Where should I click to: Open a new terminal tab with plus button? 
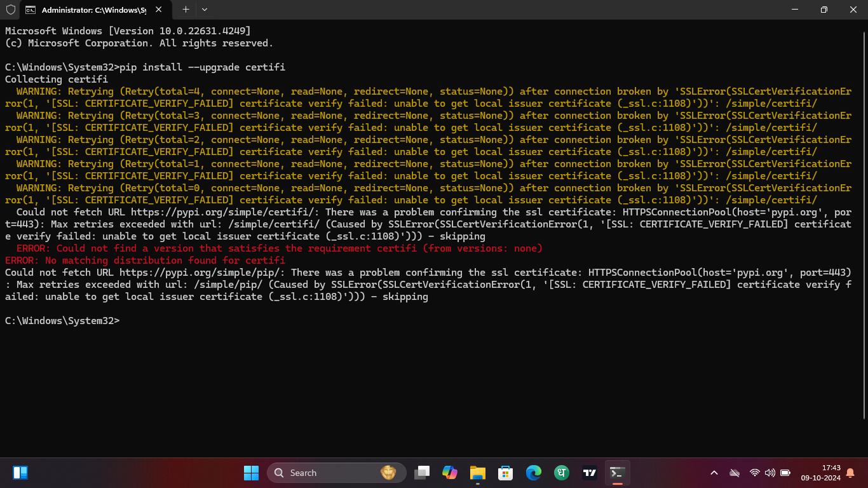coord(186,10)
